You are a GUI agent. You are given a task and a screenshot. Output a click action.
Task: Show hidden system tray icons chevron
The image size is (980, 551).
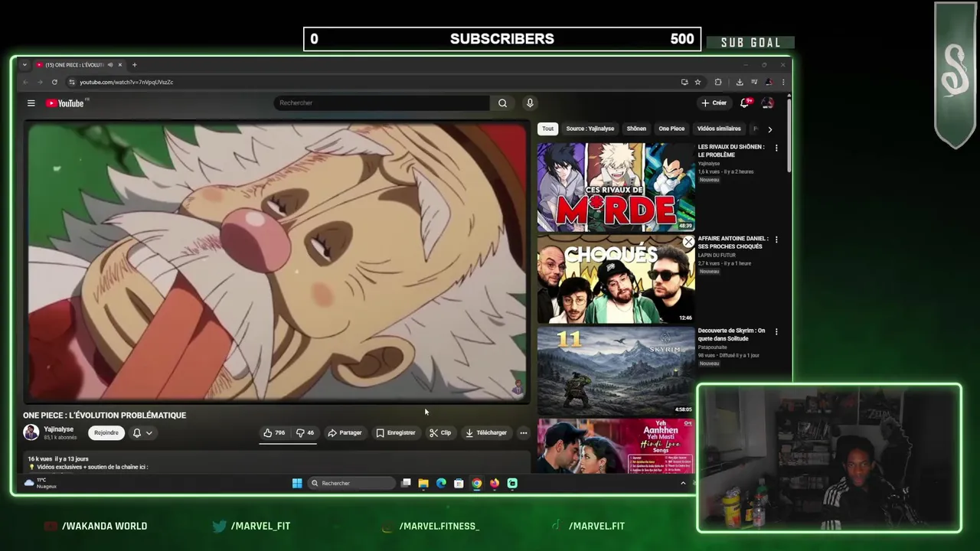[683, 483]
